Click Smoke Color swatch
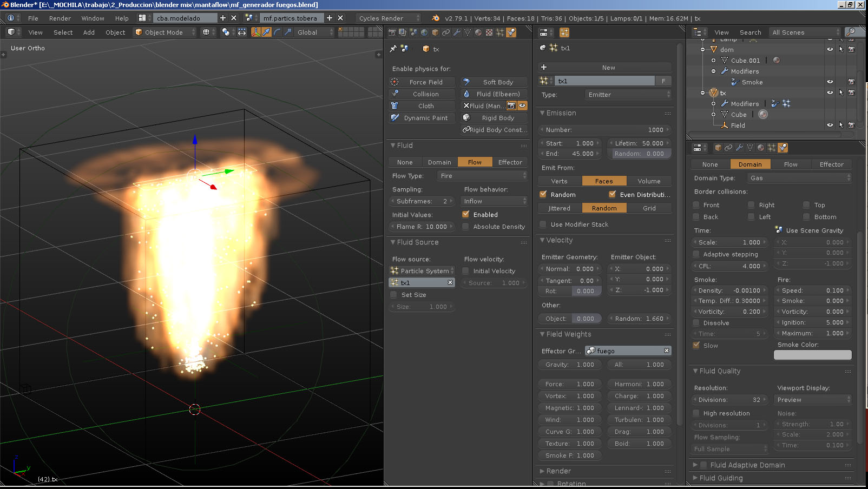This screenshot has width=868, height=489. (812, 355)
